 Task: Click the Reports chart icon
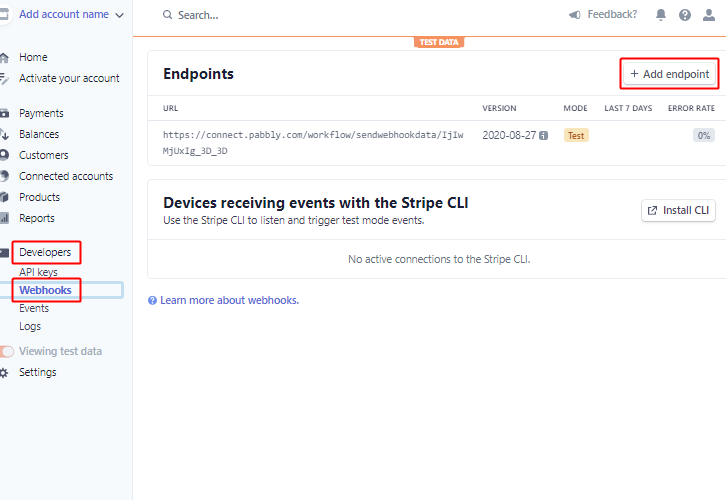[x=4, y=218]
